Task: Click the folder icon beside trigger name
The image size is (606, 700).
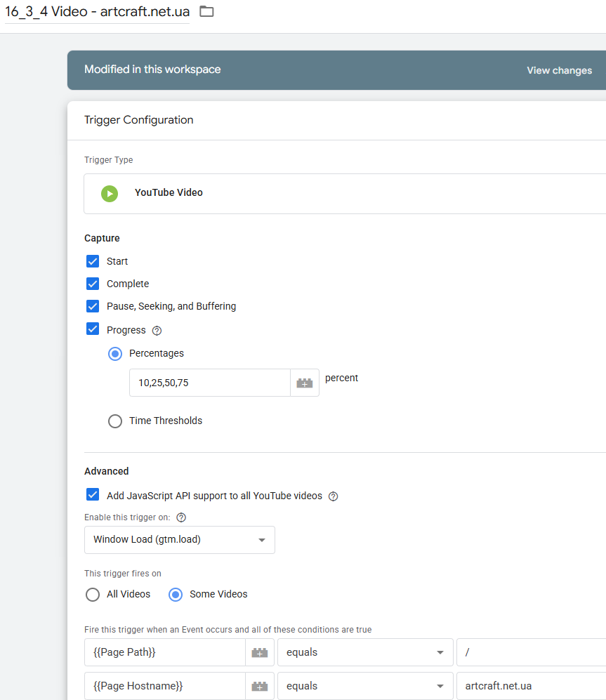Action: pyautogui.click(x=206, y=11)
